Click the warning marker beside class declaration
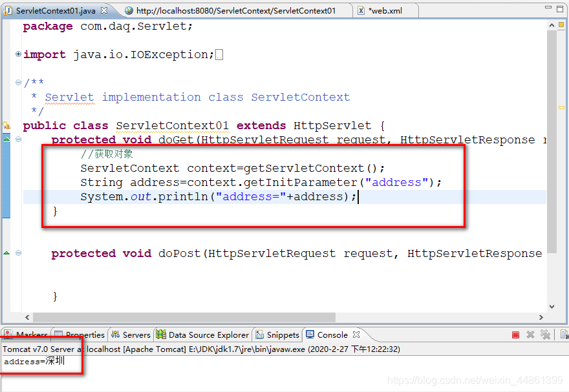This screenshot has width=569, height=392. point(6,125)
